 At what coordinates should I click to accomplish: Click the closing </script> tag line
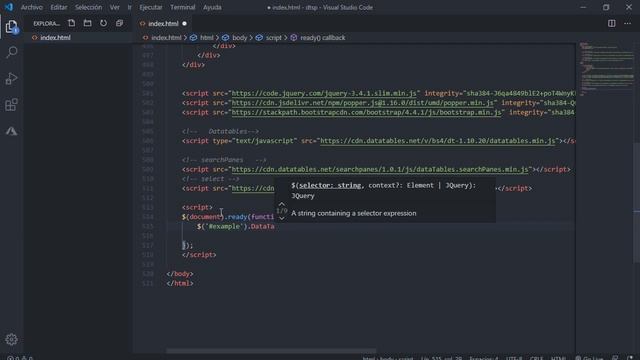coord(199,255)
